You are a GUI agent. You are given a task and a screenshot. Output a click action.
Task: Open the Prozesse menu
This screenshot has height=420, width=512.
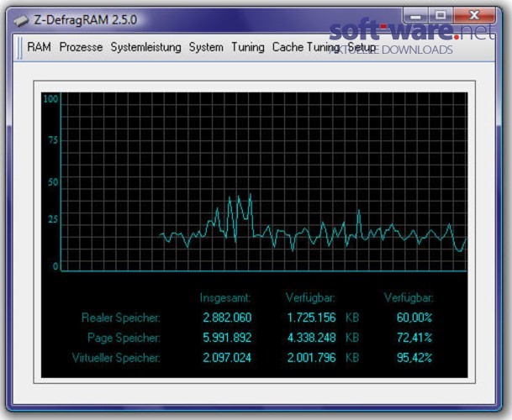click(81, 47)
